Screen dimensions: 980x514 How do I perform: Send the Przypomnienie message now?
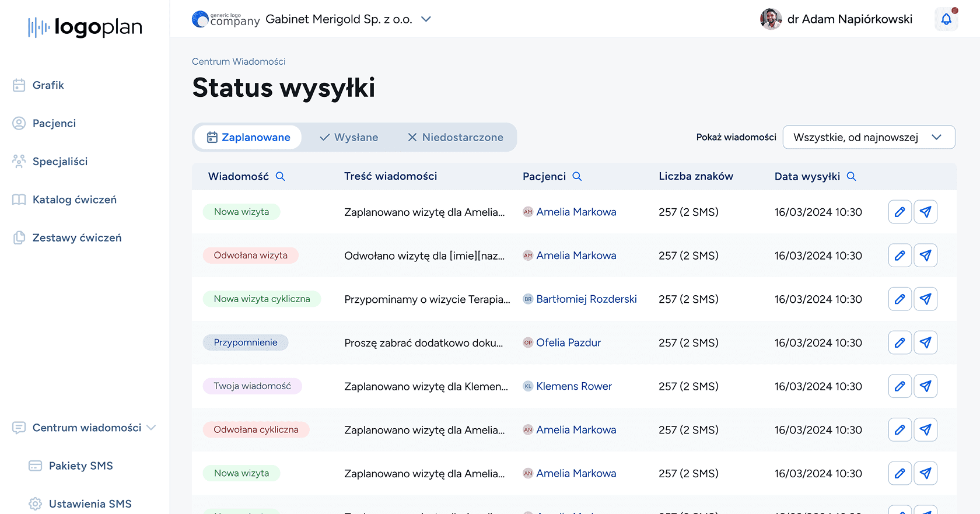[x=926, y=342]
